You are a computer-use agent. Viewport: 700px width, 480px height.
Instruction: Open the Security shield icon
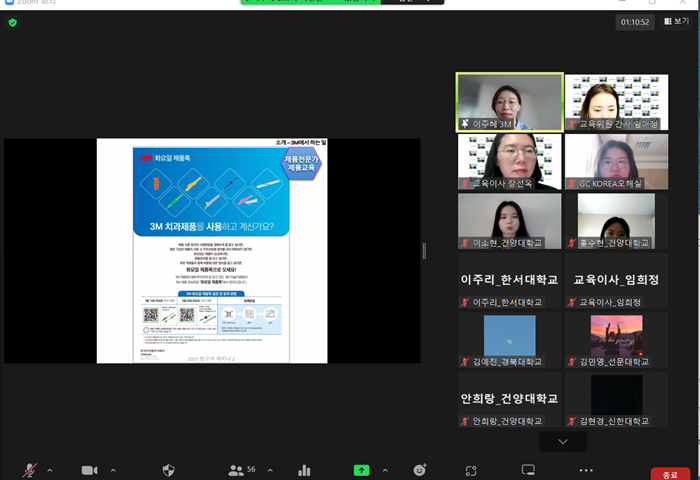pos(168,470)
